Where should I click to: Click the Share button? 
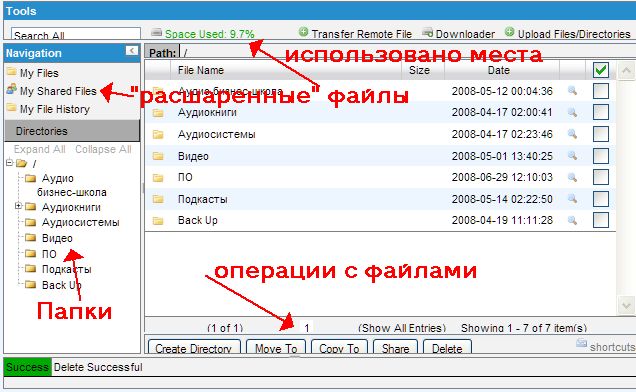[395, 348]
